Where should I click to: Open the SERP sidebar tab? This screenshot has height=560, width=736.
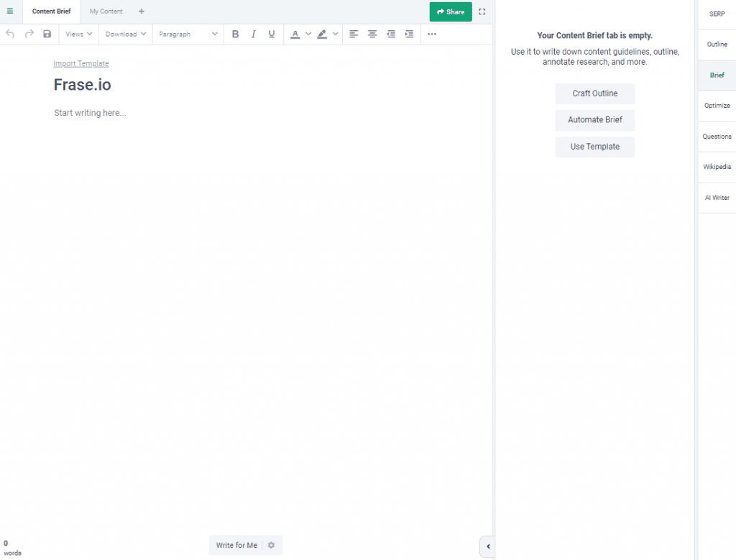(717, 14)
